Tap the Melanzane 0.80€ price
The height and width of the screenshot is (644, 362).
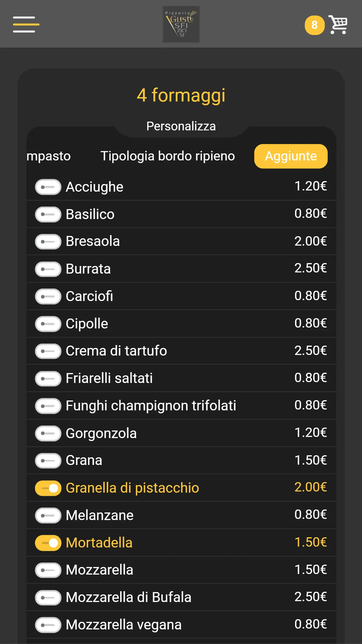tap(310, 515)
